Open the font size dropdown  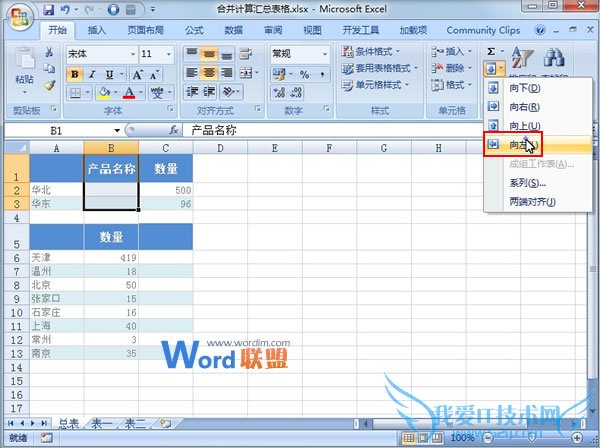click(x=168, y=54)
